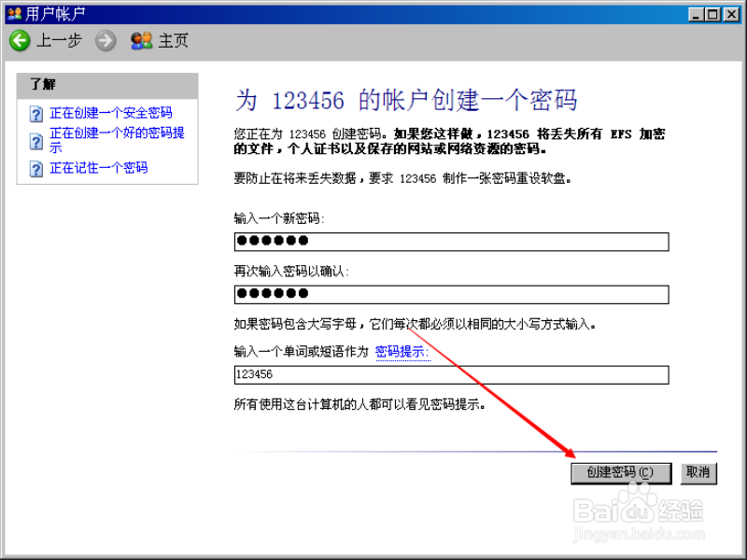This screenshot has width=747, height=560.
Task: Open the 正在记住一个密码 help link
Action: click(99, 168)
